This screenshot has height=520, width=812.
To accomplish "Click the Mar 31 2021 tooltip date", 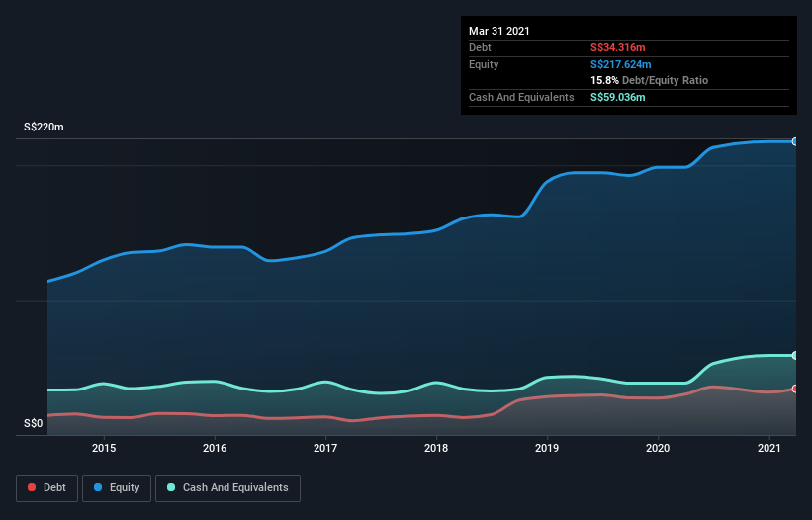I will pos(499,31).
